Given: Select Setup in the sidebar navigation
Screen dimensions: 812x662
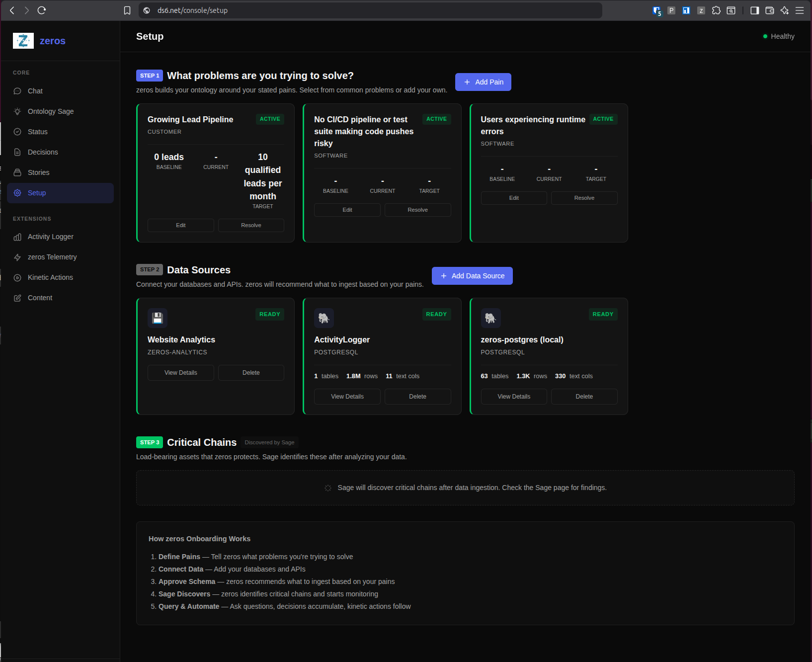Looking at the screenshot, I should [x=37, y=193].
